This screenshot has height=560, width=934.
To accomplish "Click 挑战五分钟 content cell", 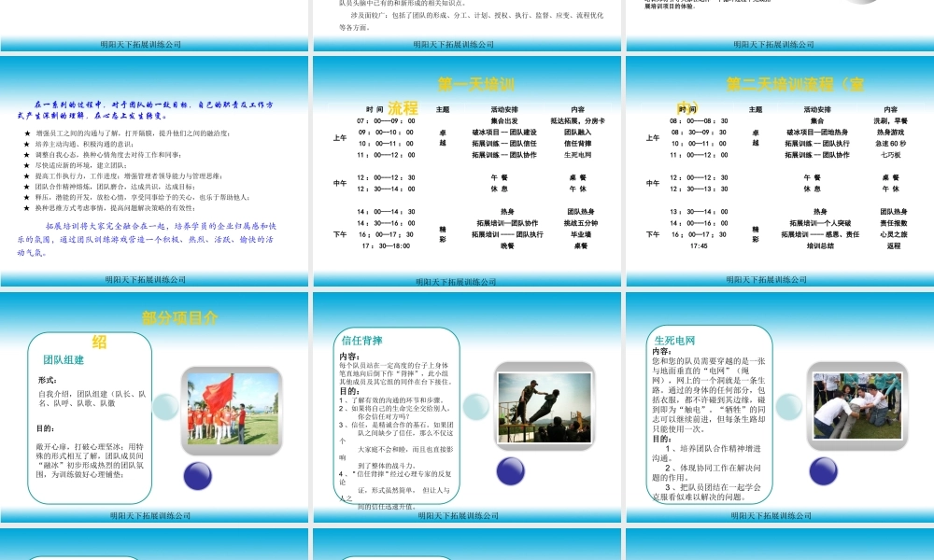I will click(581, 223).
